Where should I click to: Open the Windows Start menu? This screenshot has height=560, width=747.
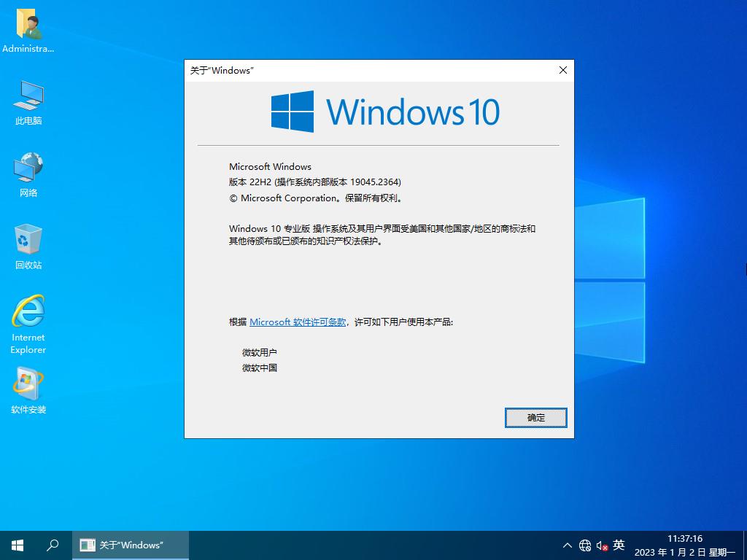click(18, 545)
